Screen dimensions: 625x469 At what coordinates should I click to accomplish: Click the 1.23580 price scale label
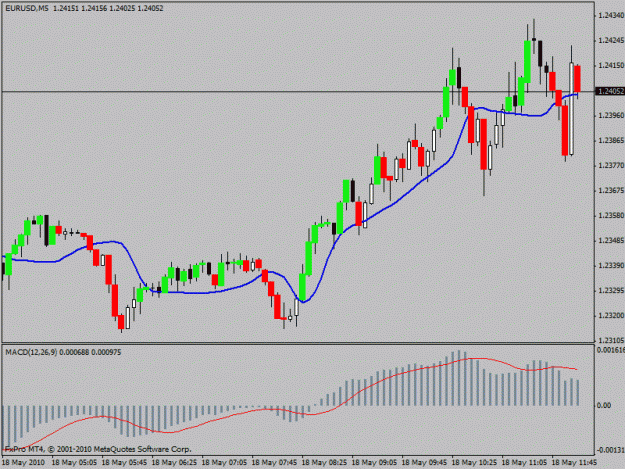click(x=611, y=216)
